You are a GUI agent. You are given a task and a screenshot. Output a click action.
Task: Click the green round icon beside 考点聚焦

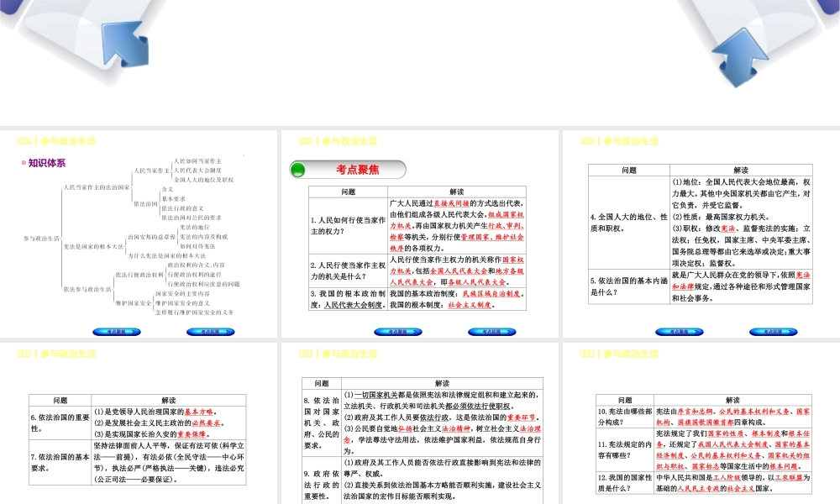(297, 171)
